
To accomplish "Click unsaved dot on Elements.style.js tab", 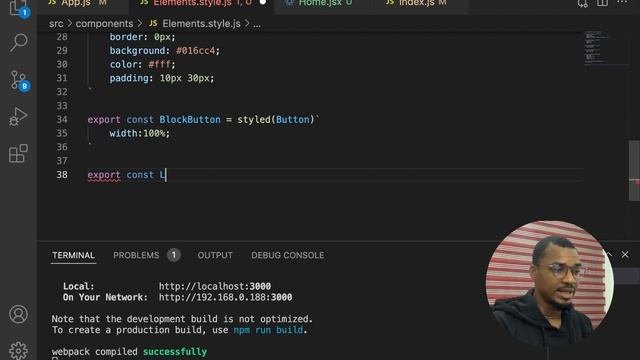I will pos(263,2).
